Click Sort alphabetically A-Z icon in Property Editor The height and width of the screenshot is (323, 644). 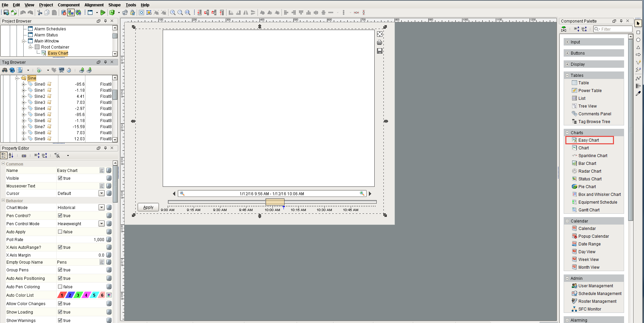tap(11, 155)
